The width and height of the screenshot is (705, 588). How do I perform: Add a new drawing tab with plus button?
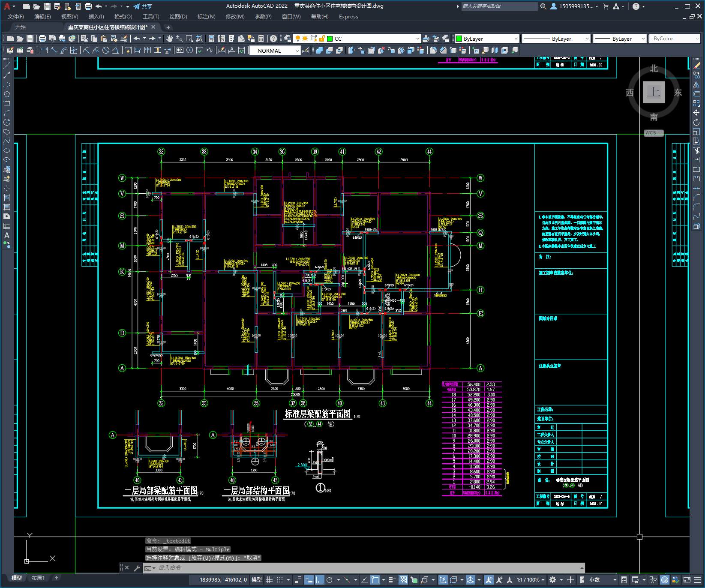click(168, 27)
